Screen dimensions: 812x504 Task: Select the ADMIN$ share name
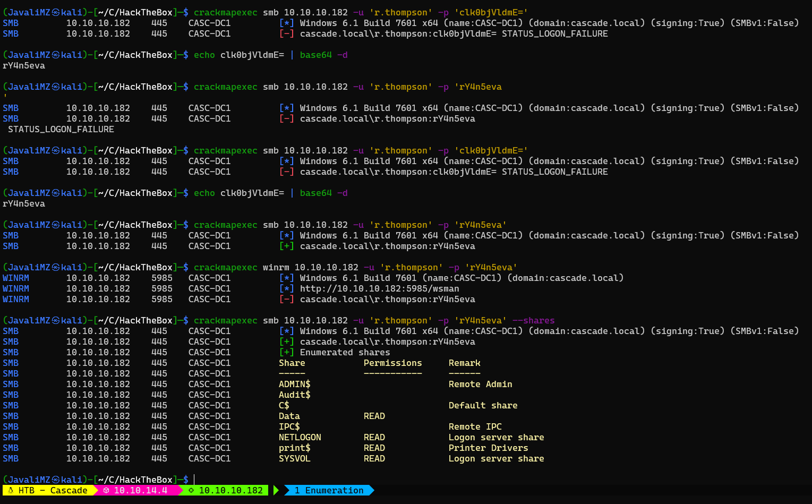point(295,384)
